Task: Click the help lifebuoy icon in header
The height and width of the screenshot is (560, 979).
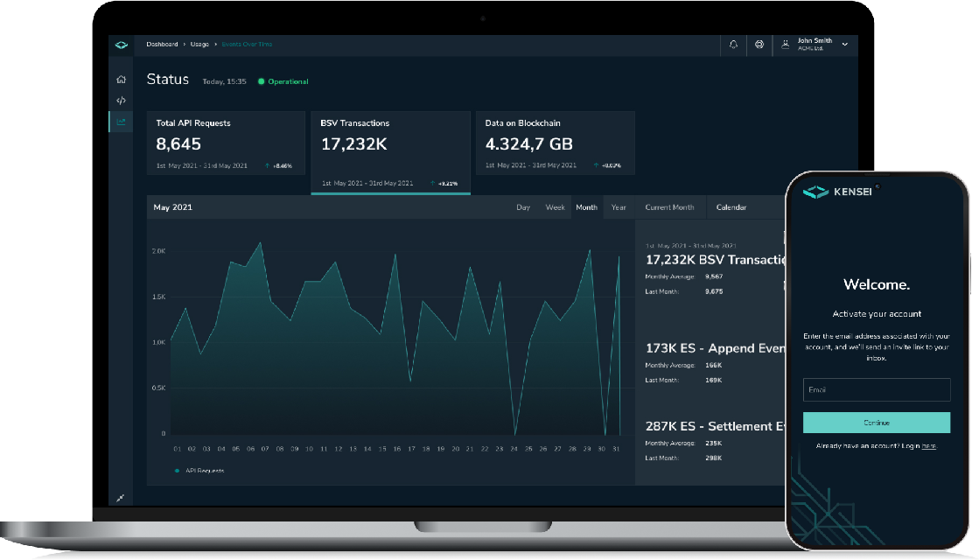Action: click(x=759, y=45)
